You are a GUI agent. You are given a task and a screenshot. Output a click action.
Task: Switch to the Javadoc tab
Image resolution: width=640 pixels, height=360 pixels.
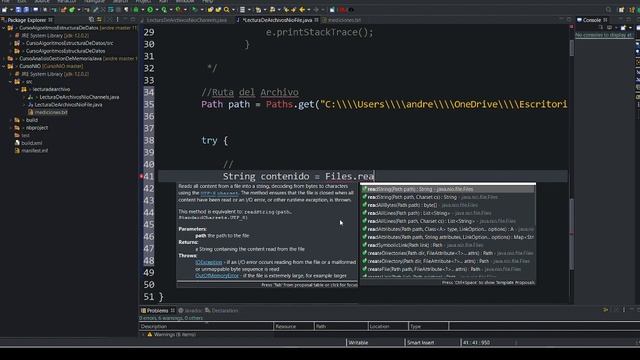[x=191, y=311]
